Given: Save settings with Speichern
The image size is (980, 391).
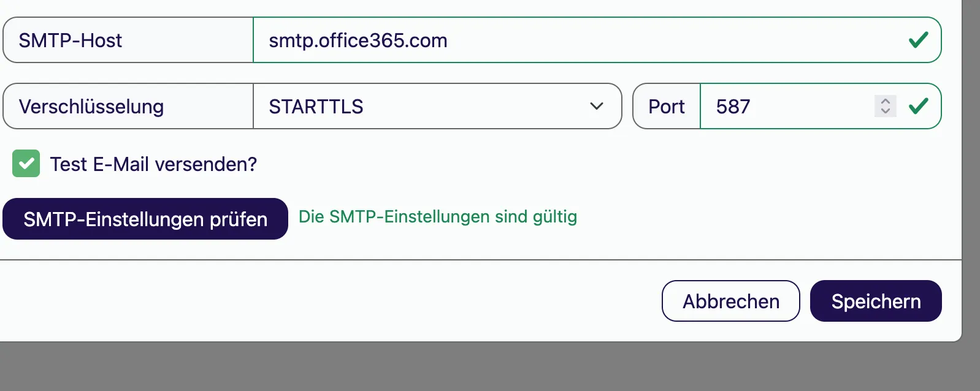Looking at the screenshot, I should [x=875, y=301].
